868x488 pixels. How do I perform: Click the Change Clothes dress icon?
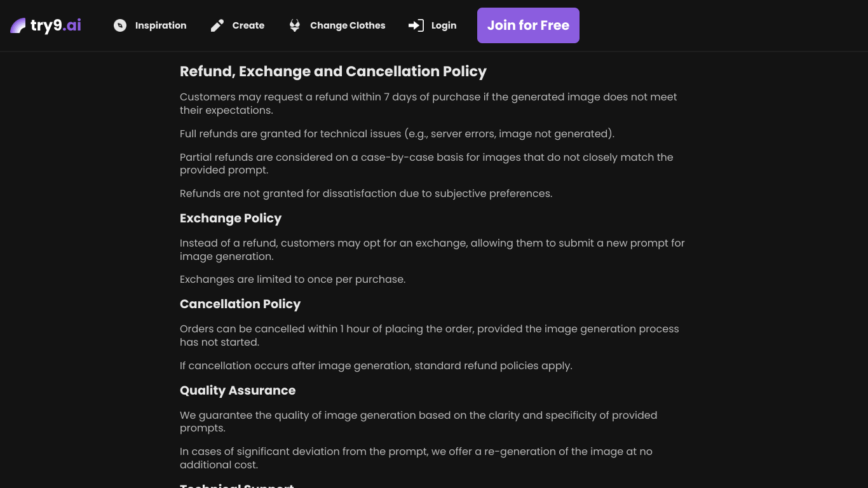pos(295,25)
